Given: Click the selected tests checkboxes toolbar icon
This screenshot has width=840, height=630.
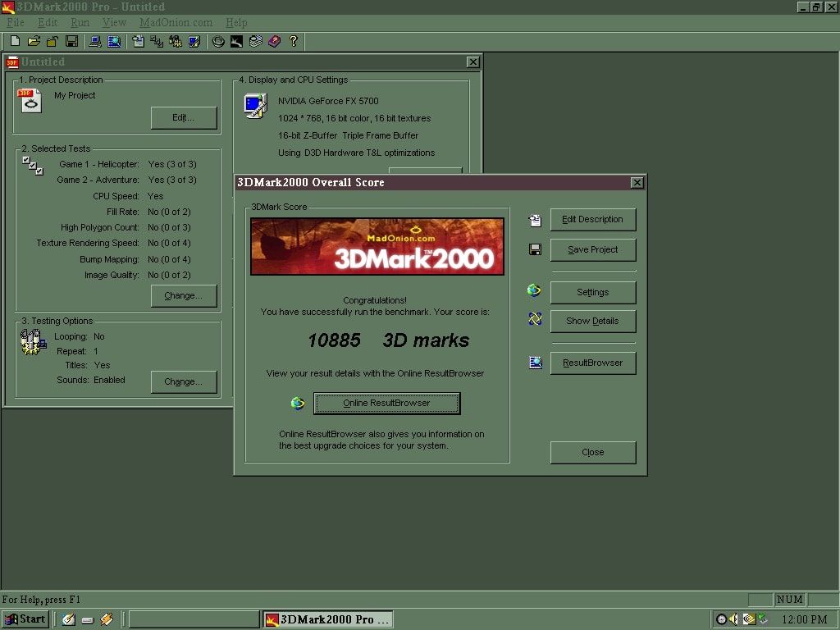Looking at the screenshot, I should pos(157,41).
